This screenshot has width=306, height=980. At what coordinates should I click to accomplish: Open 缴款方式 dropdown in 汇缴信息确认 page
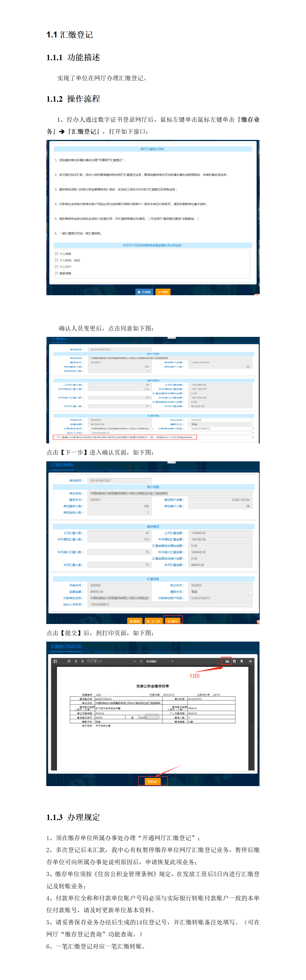pos(250,592)
